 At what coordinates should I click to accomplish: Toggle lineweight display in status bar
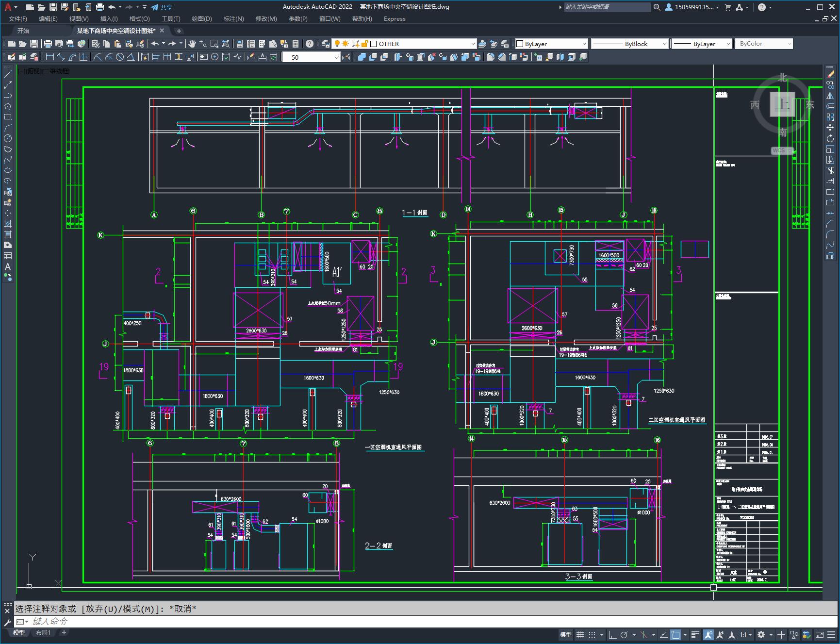point(695,634)
